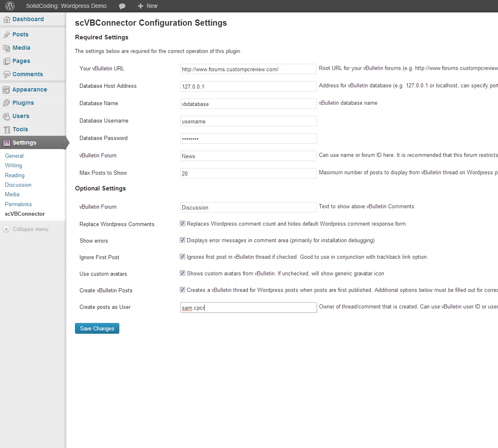Viewport: 498px width, 448px height.
Task: Click the Pages document icon
Action: (7, 61)
